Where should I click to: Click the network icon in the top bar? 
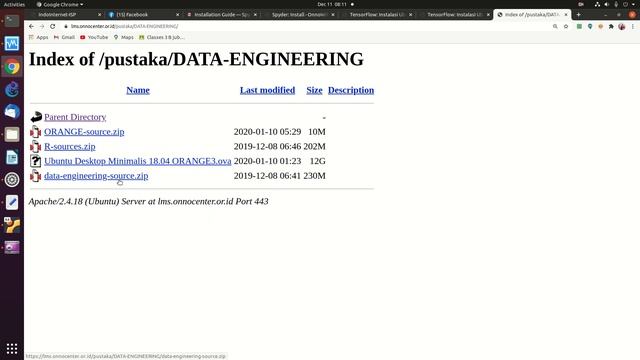click(x=597, y=4)
